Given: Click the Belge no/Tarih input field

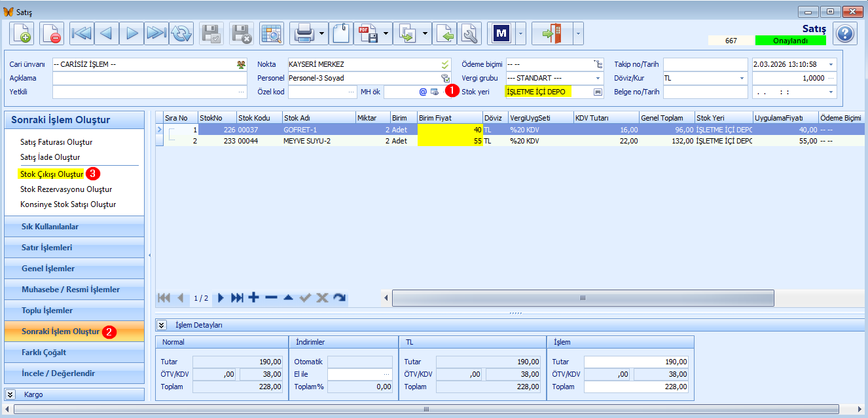Looking at the screenshot, I should [705, 92].
